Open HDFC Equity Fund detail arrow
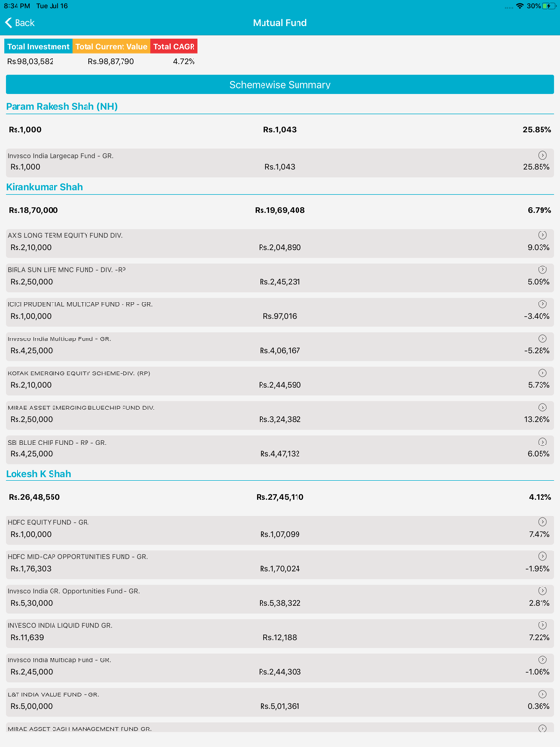The width and height of the screenshot is (560, 747). pyautogui.click(x=542, y=522)
